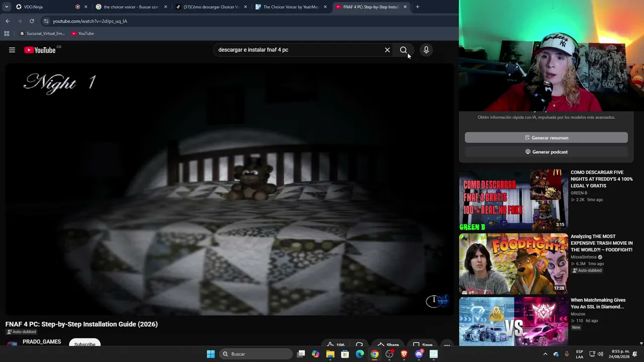Screen dimensions: 644x362
Task: Switch to 'The Choicer Voicer by YeahMay' tab
Action: click(x=291, y=7)
